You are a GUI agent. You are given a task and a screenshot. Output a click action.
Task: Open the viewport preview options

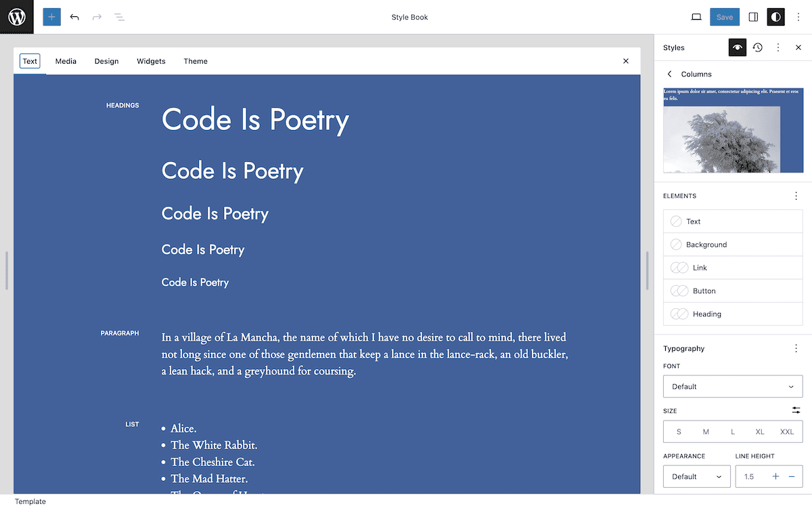pos(696,16)
